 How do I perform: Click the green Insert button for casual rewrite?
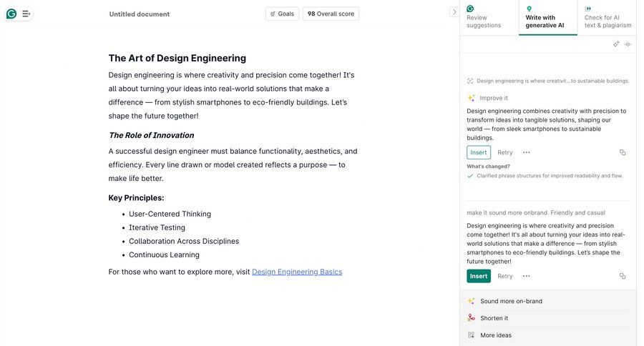tap(479, 276)
